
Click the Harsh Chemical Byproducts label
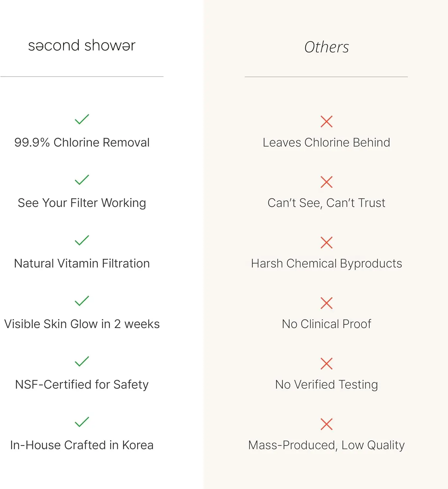point(326,263)
